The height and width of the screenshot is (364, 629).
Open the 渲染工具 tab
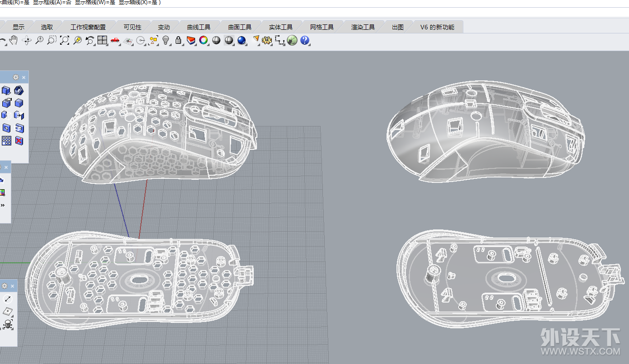point(363,27)
